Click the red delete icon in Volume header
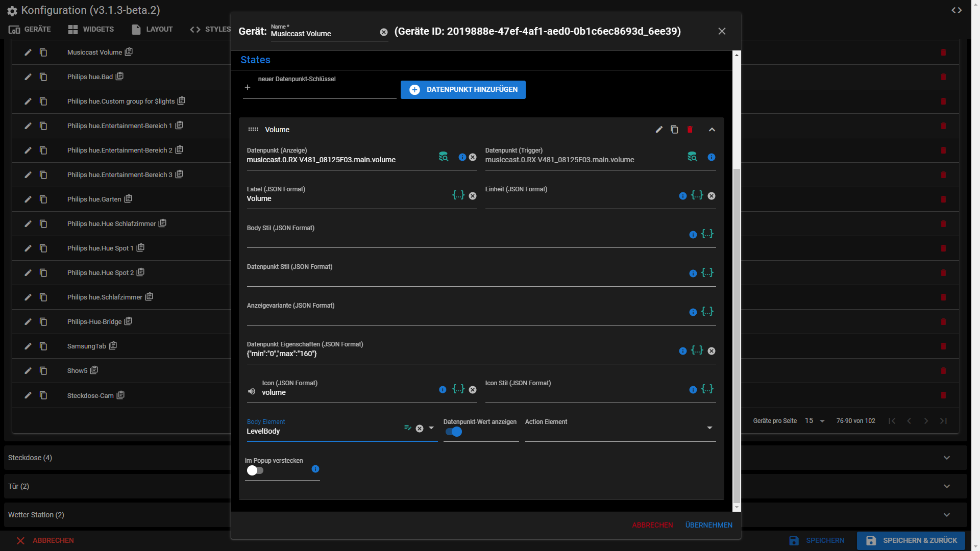This screenshot has width=980, height=551. click(690, 130)
